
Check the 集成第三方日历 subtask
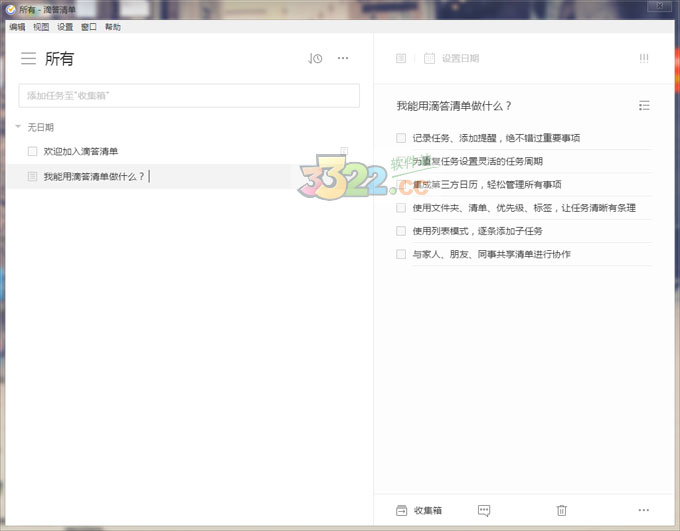(401, 184)
